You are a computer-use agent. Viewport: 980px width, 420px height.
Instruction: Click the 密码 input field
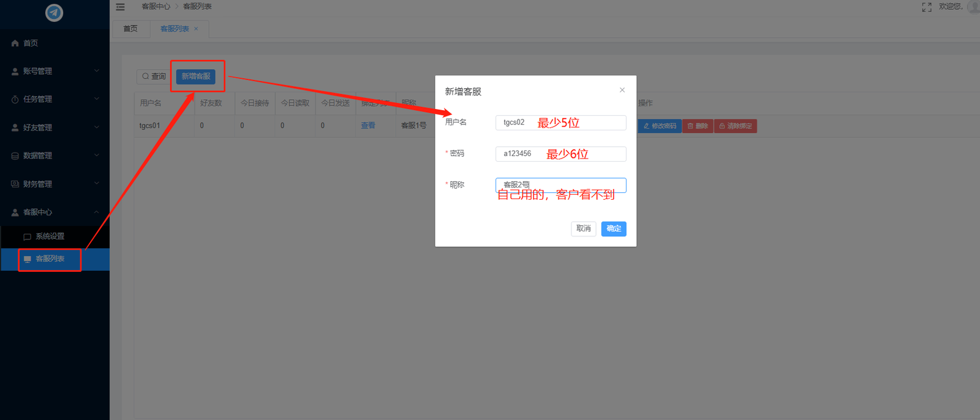(x=560, y=154)
